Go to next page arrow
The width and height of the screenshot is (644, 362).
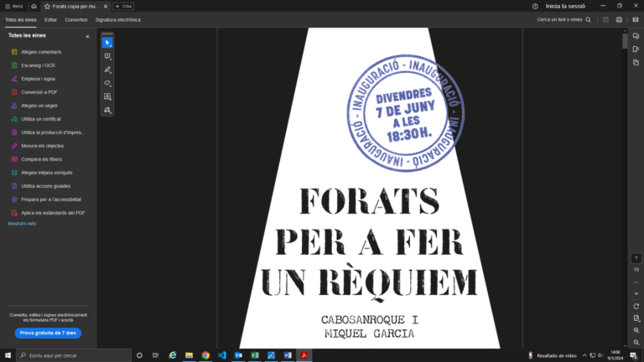click(636, 293)
